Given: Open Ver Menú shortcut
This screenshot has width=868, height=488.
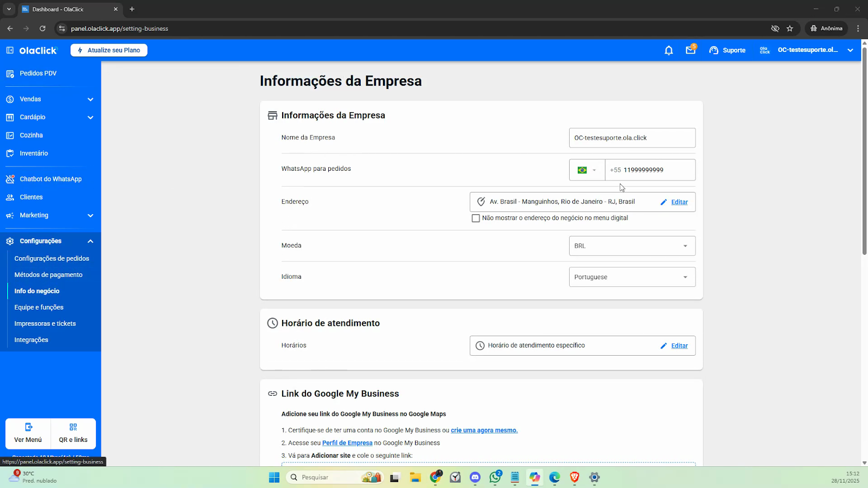Looking at the screenshot, I should 28,433.
